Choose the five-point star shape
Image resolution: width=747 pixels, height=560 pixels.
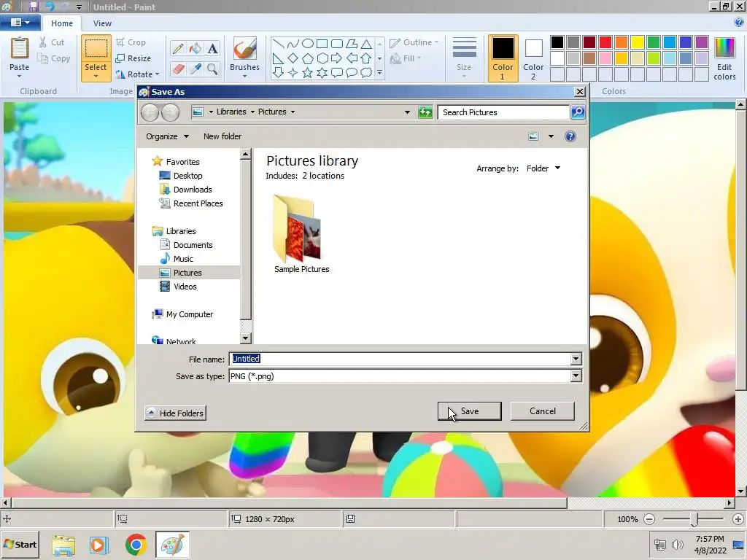[308, 72]
